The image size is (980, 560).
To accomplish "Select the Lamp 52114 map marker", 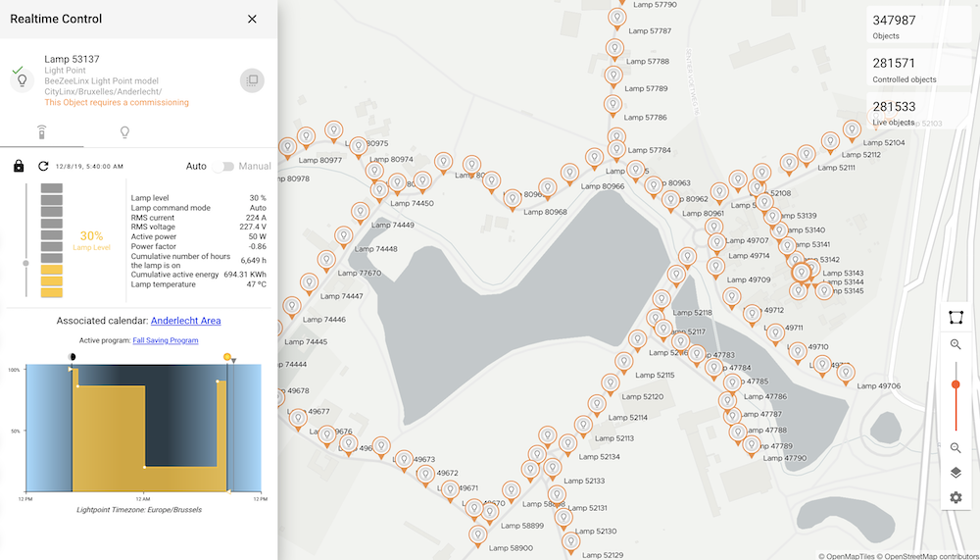I will pos(597,405).
